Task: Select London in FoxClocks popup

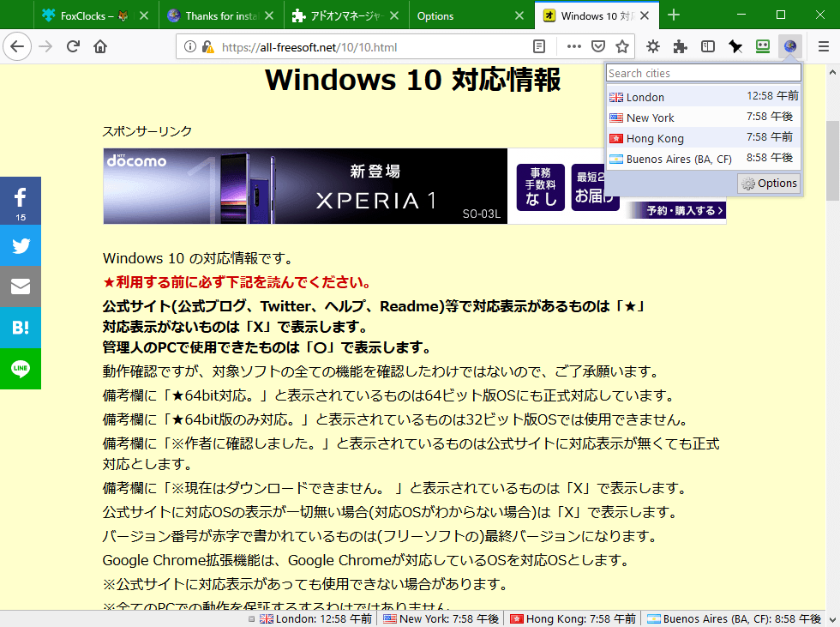Action: pyautogui.click(x=704, y=96)
